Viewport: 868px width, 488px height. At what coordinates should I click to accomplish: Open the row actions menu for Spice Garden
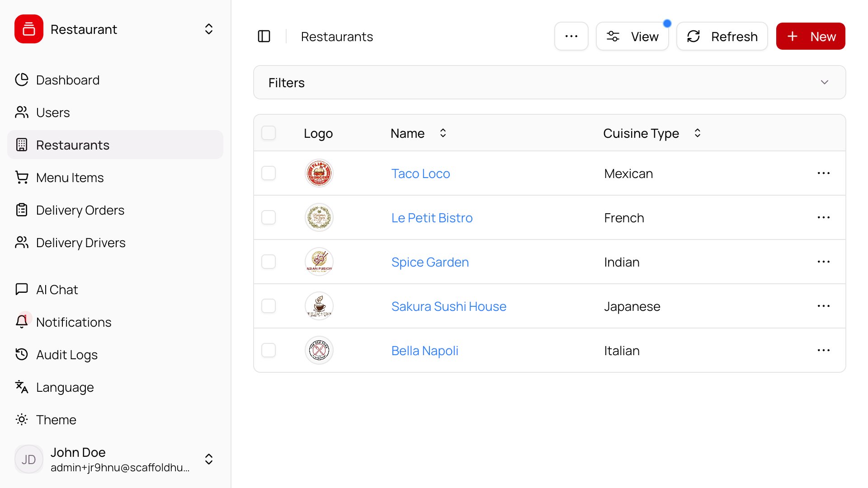824,262
